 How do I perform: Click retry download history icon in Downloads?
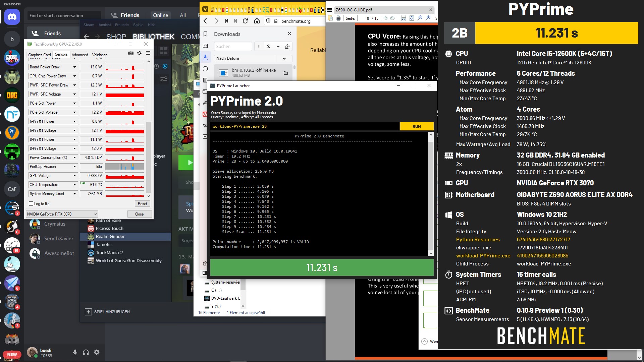click(268, 46)
